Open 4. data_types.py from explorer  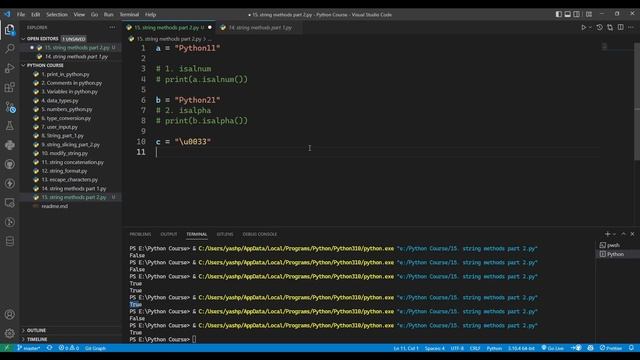(x=60, y=100)
